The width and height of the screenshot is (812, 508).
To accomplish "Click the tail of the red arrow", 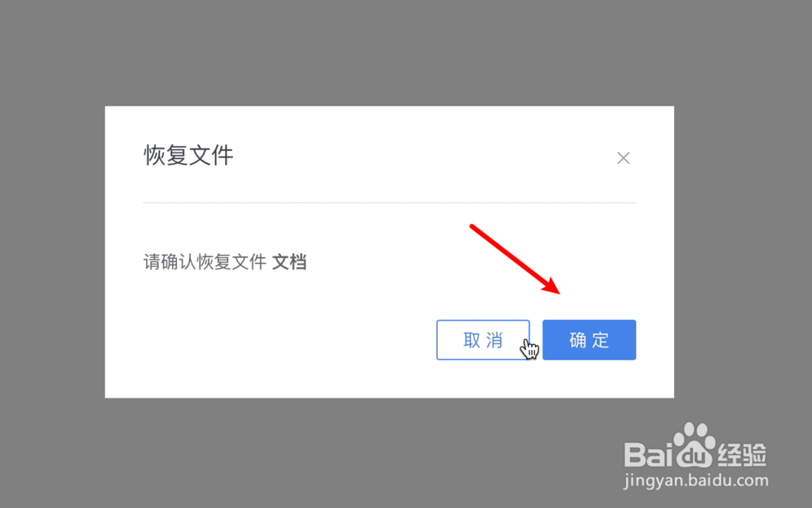I will [x=474, y=227].
